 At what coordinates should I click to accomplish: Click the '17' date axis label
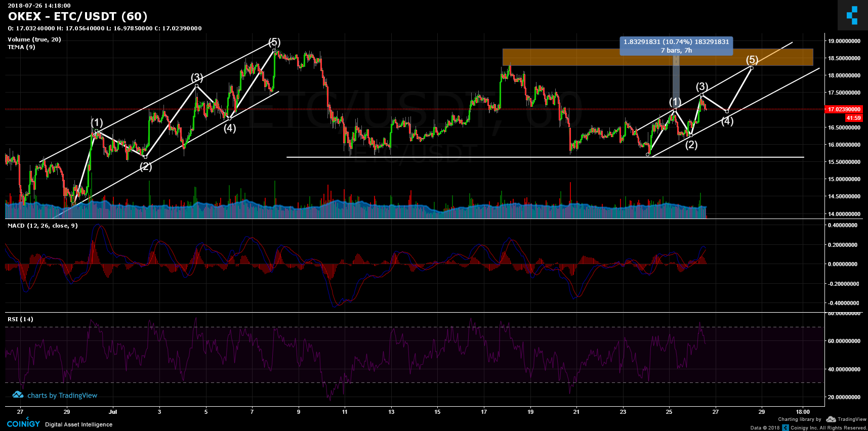[484, 412]
